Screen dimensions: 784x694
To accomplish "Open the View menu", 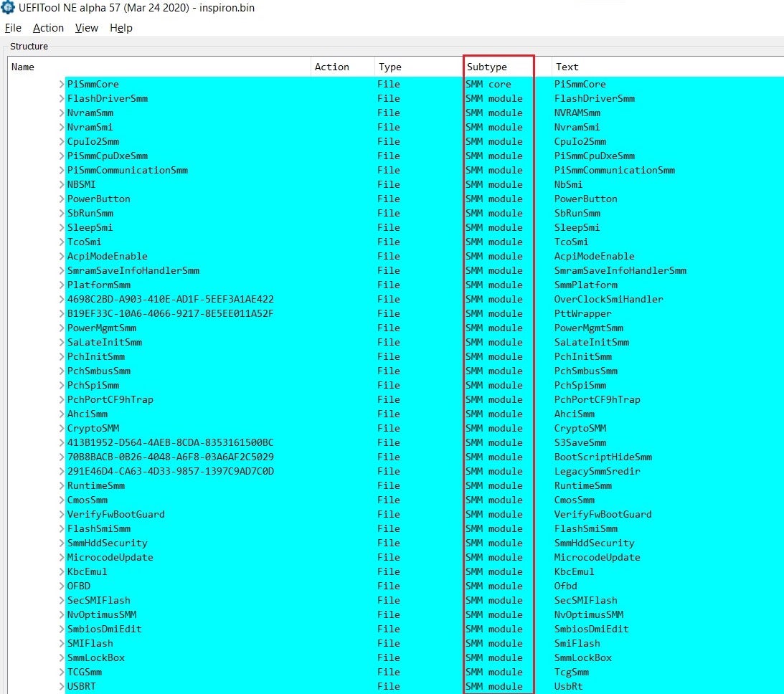I will click(x=86, y=28).
